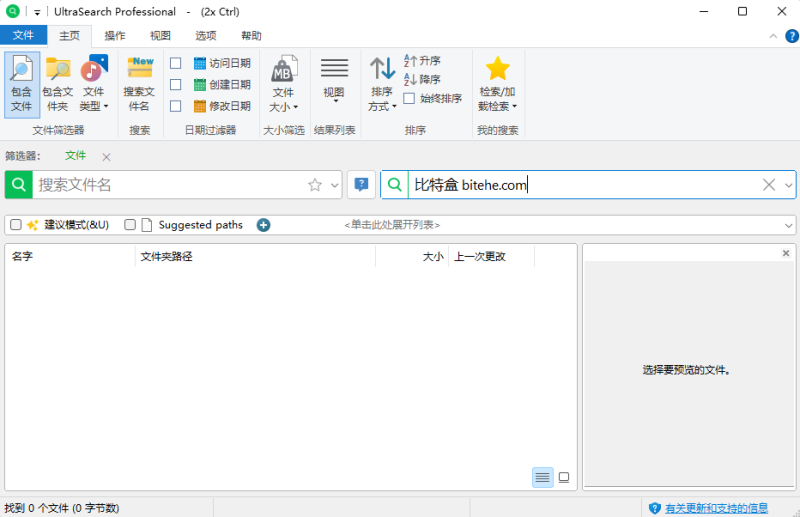The height and width of the screenshot is (517, 800).
Task: Open the 排序方式 sort menu
Action: coord(382,85)
